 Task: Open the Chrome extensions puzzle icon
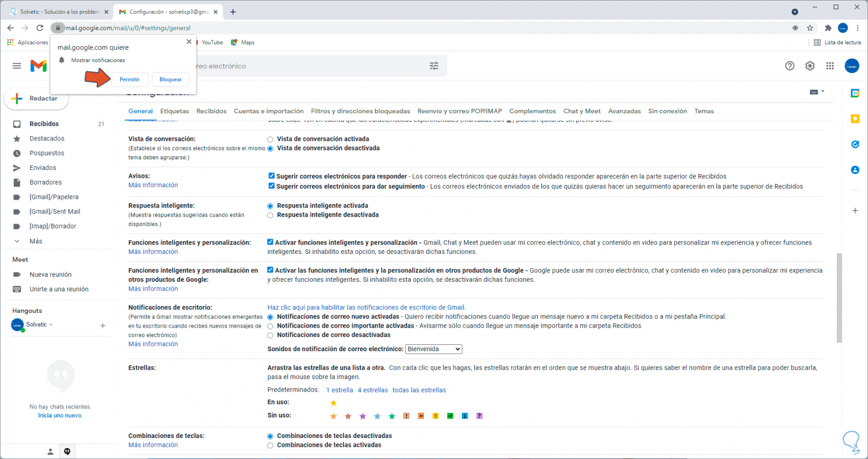[828, 28]
